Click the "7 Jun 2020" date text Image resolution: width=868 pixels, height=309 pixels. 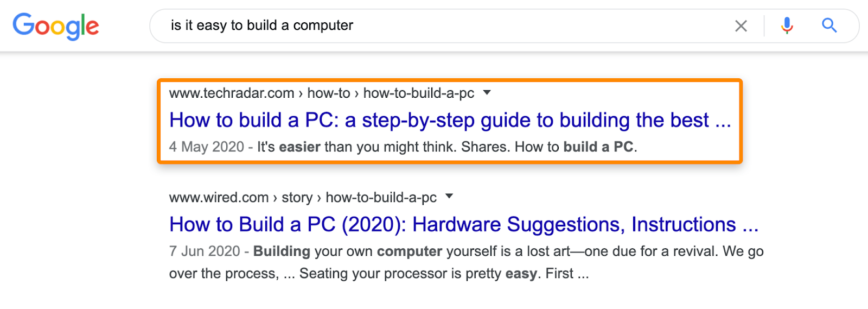(205, 251)
